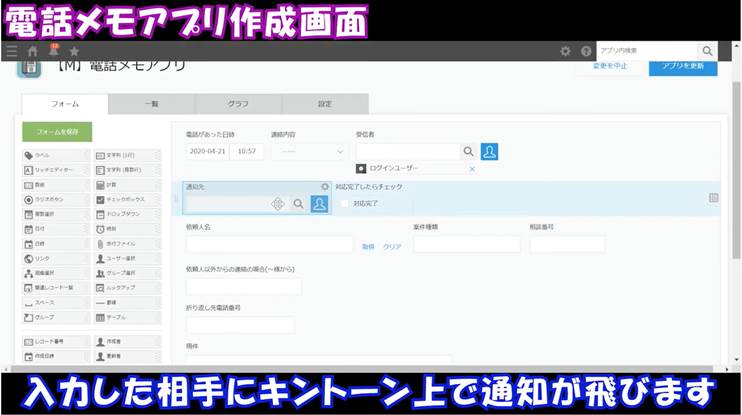
Task: Click the date box showing 2020-04-21
Action: 207,151
